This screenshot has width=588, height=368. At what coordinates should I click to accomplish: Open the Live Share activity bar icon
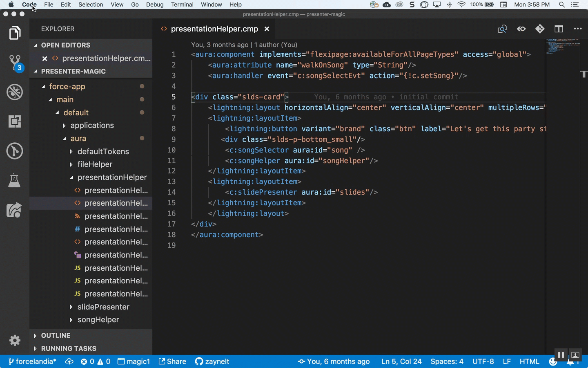pyautogui.click(x=14, y=210)
